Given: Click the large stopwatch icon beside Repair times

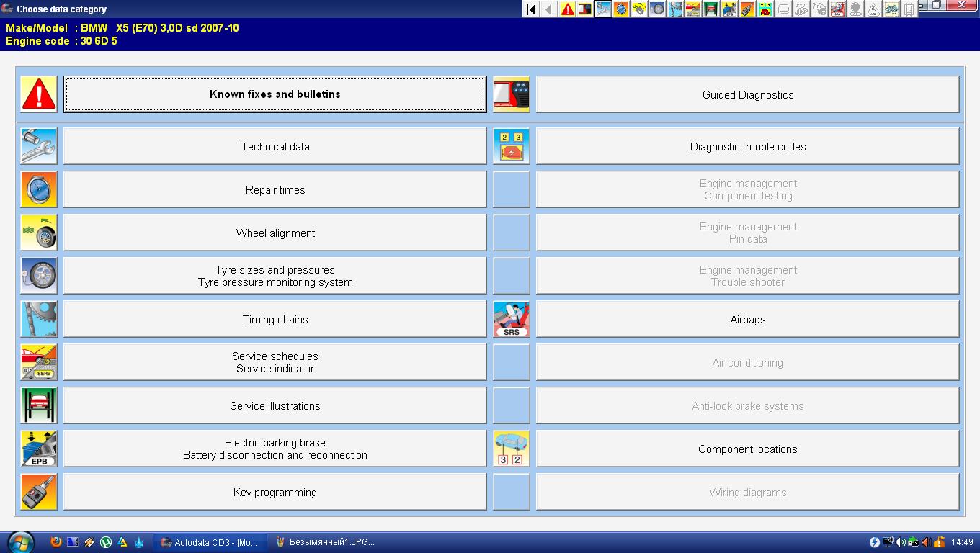Looking at the screenshot, I should coord(39,189).
